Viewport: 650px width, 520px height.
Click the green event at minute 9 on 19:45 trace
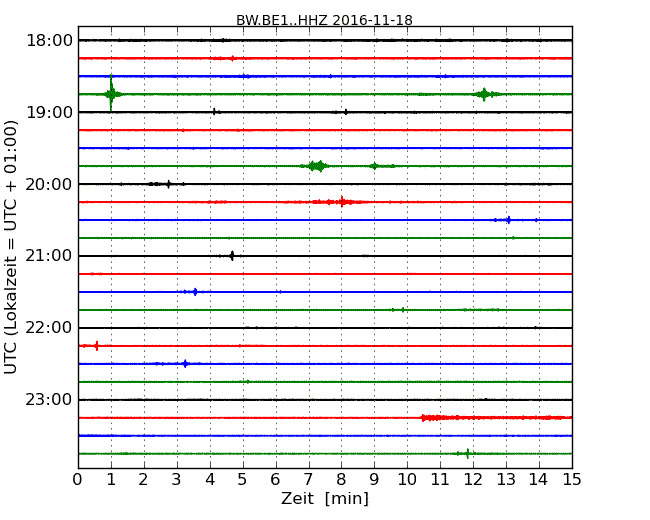(374, 166)
